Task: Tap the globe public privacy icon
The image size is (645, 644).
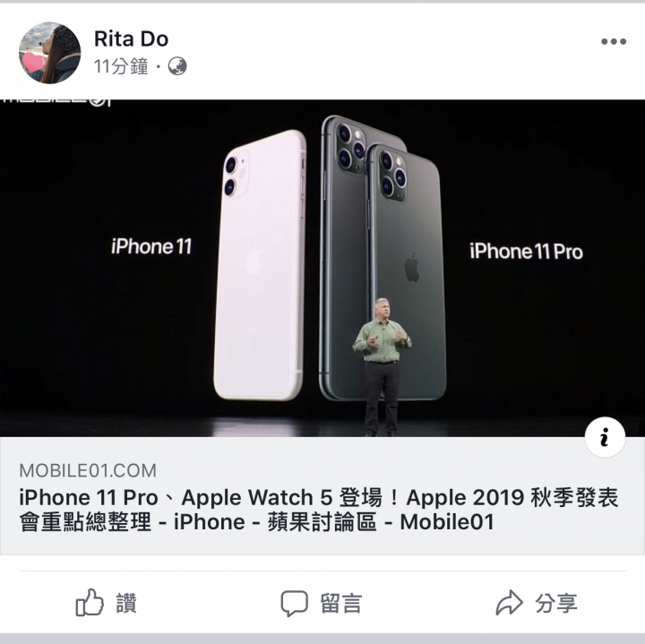Action: click(177, 66)
